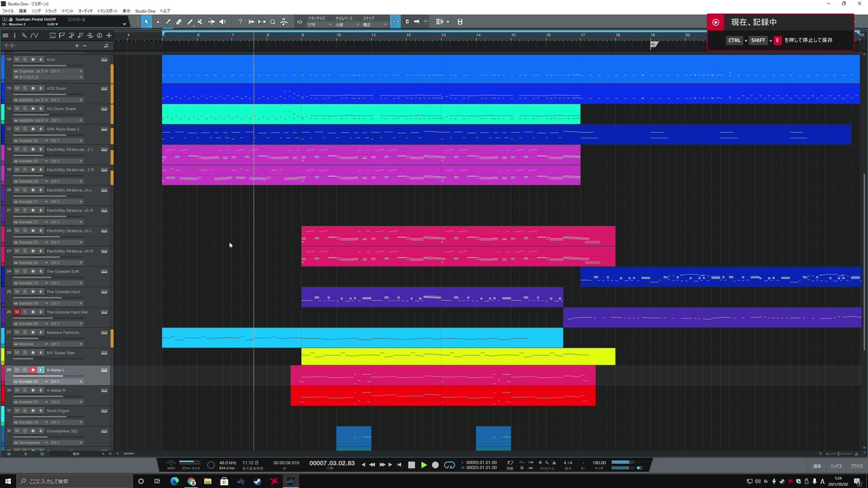Click the Add Track plus icon

pos(108,35)
